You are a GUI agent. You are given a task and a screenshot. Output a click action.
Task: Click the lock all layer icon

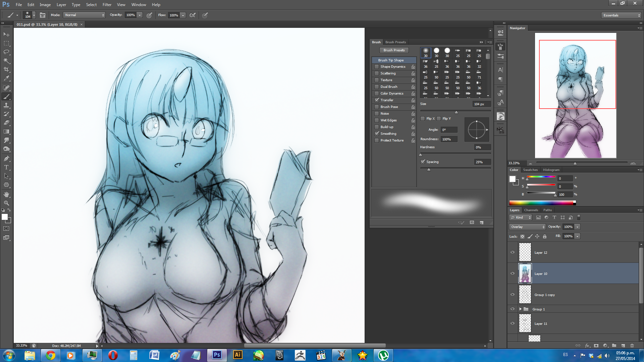click(545, 236)
